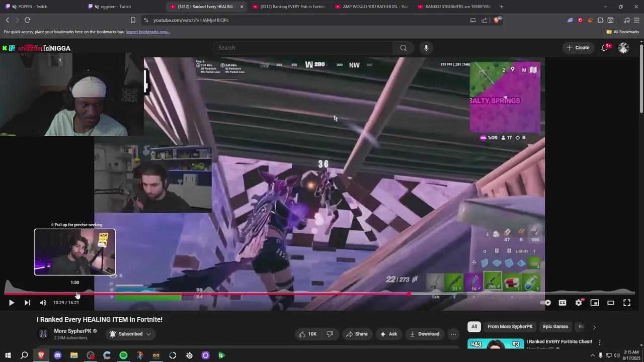Toggle the autoplay switch in player
This screenshot has height=362, width=644.
pos(546,303)
